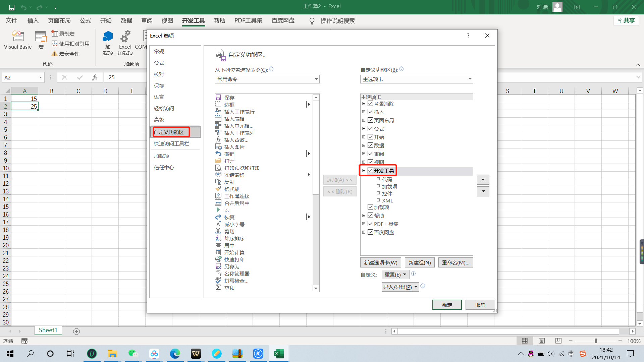Expand the 代码 group node
Viewport: 644px width, 362px height.
pos(378,179)
